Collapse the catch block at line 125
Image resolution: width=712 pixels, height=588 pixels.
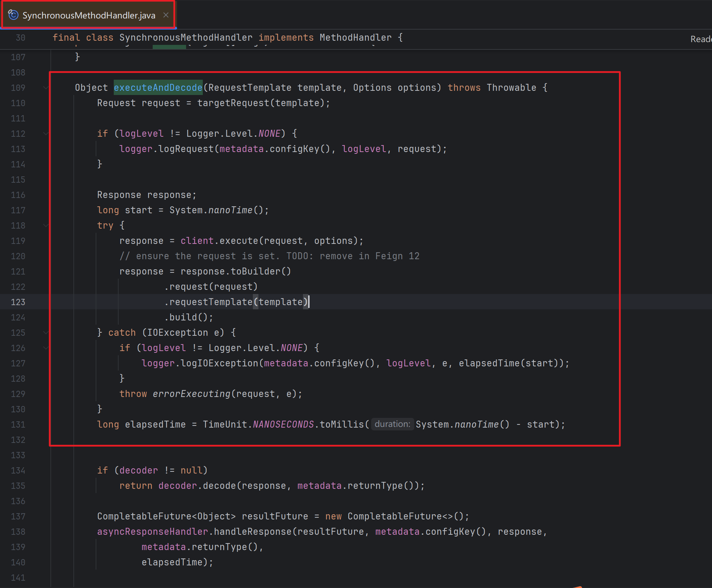[x=46, y=333]
